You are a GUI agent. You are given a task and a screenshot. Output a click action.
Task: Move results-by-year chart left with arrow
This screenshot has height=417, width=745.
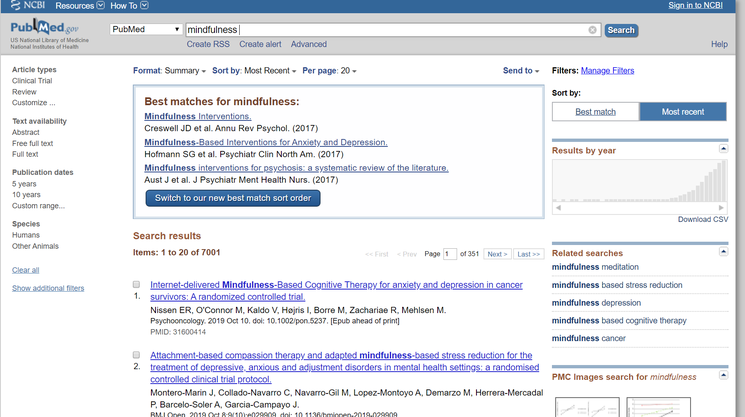pos(558,208)
